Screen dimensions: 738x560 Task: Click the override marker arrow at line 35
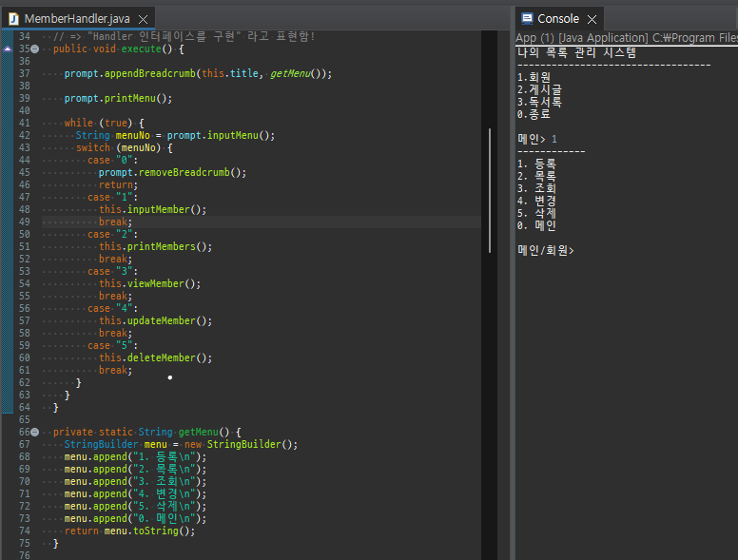click(8, 48)
